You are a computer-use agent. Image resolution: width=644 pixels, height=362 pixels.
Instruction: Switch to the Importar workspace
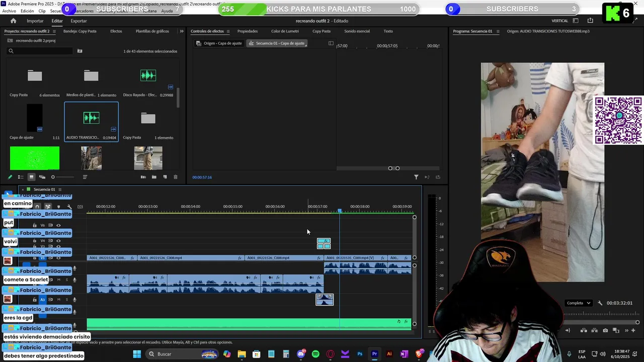35,21
